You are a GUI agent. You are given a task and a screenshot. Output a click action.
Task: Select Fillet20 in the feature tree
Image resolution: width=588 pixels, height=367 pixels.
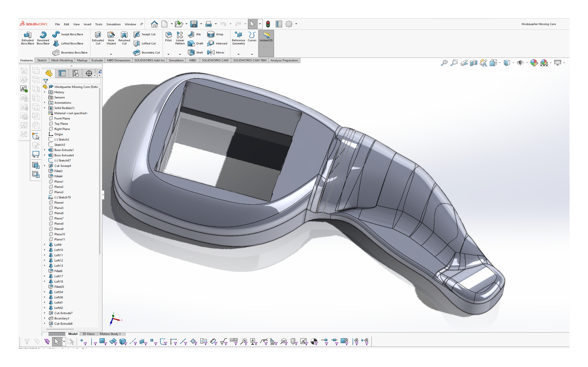tap(59, 287)
